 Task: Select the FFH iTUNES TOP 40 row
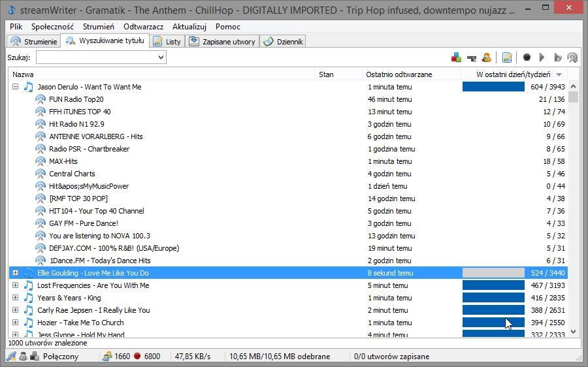[x=288, y=111]
